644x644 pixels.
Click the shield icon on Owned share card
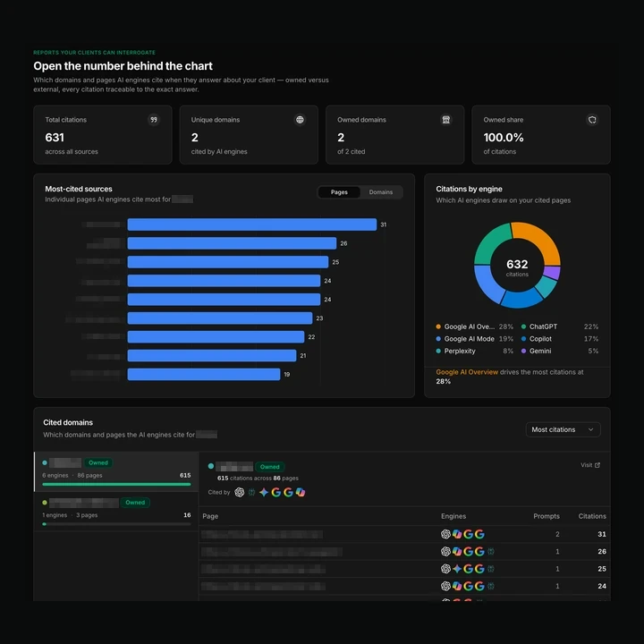point(592,120)
